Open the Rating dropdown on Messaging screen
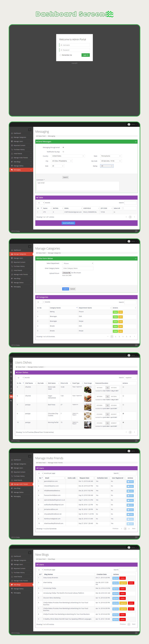Image resolution: width=149 pixels, height=644 pixels. click(107, 166)
